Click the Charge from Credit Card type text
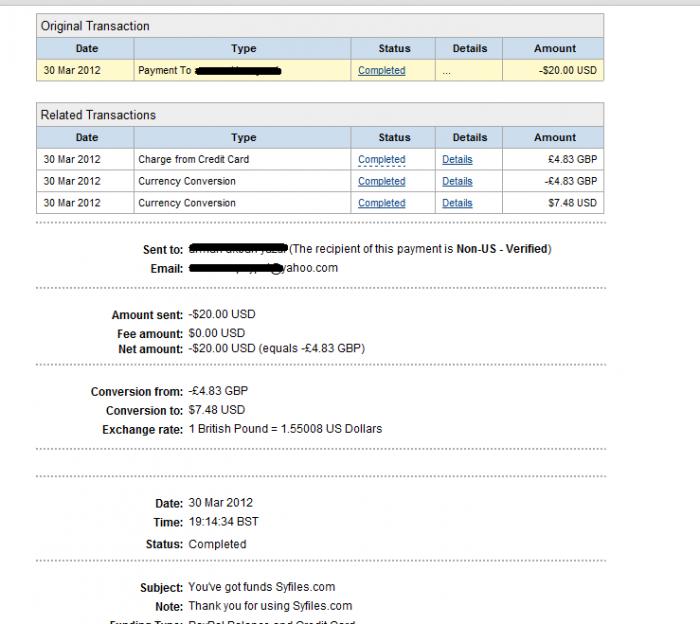Viewport: 700px width, 624px height. click(x=193, y=160)
